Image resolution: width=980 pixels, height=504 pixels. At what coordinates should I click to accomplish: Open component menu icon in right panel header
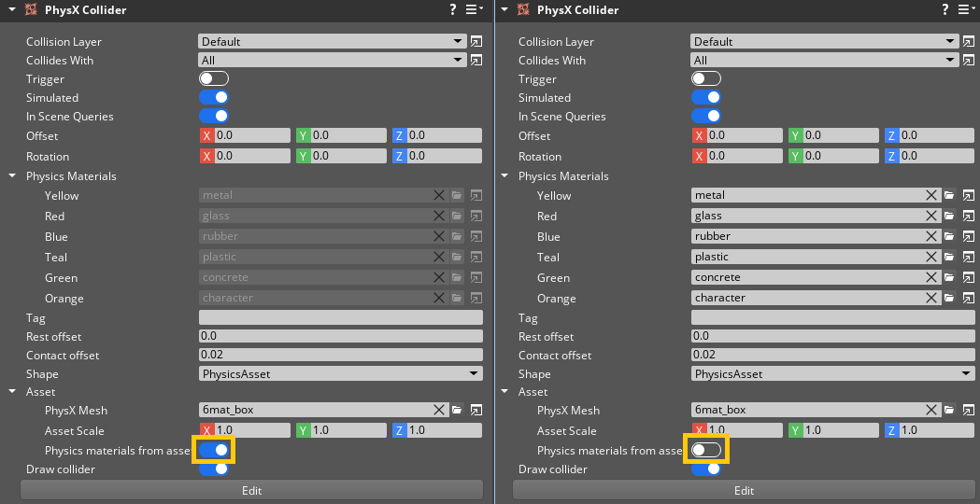click(x=967, y=9)
